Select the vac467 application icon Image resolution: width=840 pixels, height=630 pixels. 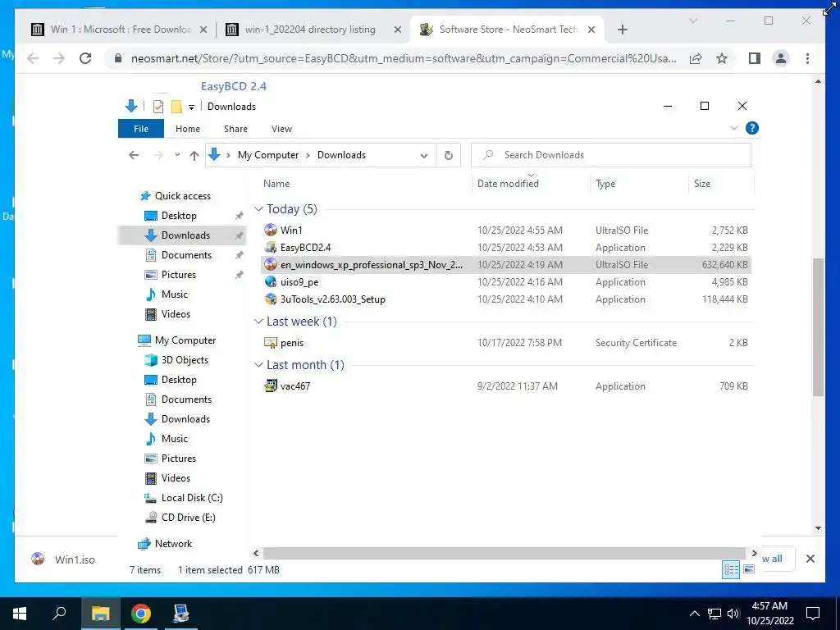pos(271,386)
